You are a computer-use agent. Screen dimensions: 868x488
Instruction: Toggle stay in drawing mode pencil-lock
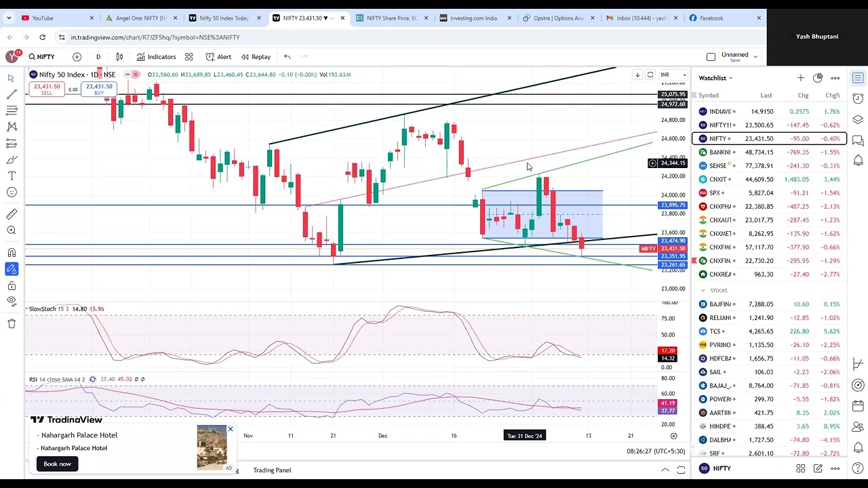point(12,269)
